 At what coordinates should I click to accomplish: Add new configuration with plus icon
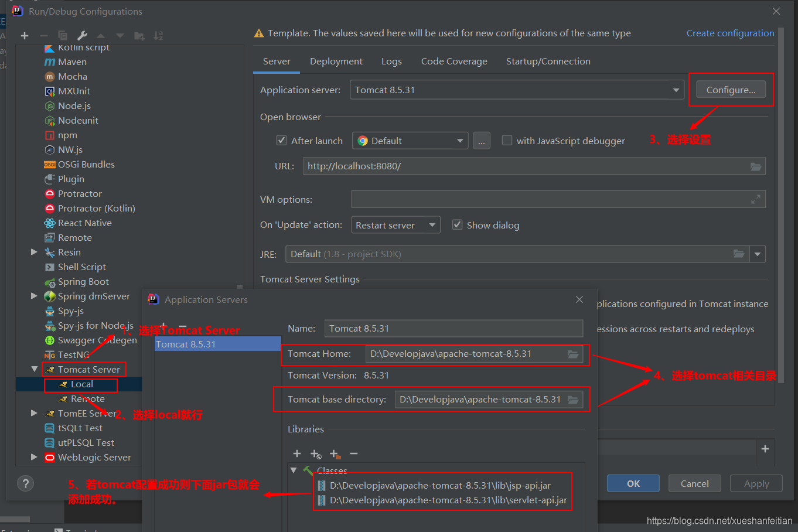pos(25,36)
